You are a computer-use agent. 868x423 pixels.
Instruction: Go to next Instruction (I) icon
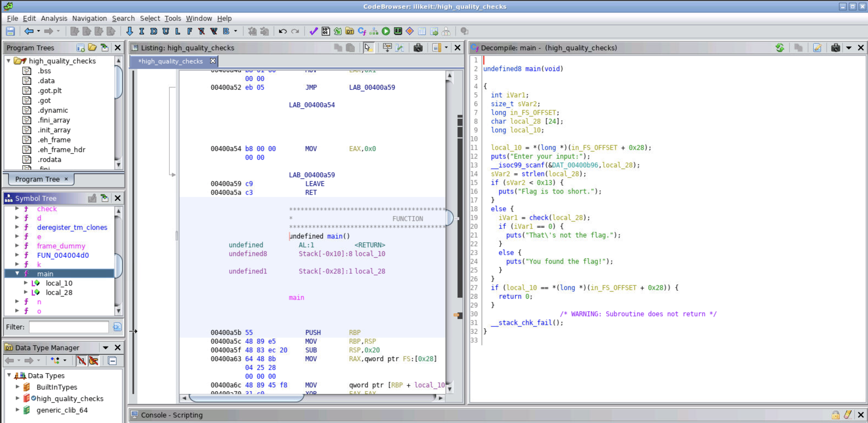[x=141, y=31]
